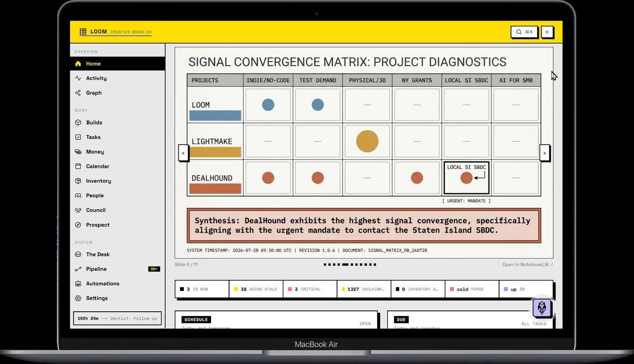Viewport: 634px width, 364px height.
Task: Go to the next slide
Action: tap(544, 153)
